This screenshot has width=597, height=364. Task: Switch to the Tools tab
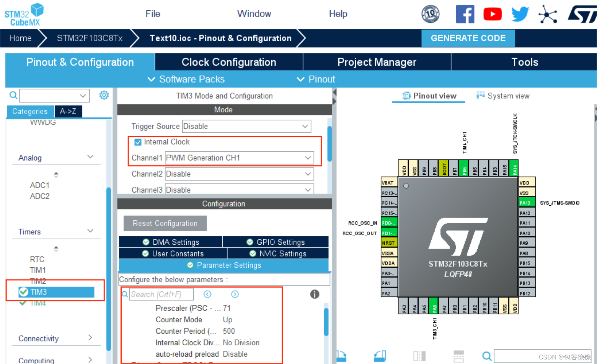tap(524, 62)
